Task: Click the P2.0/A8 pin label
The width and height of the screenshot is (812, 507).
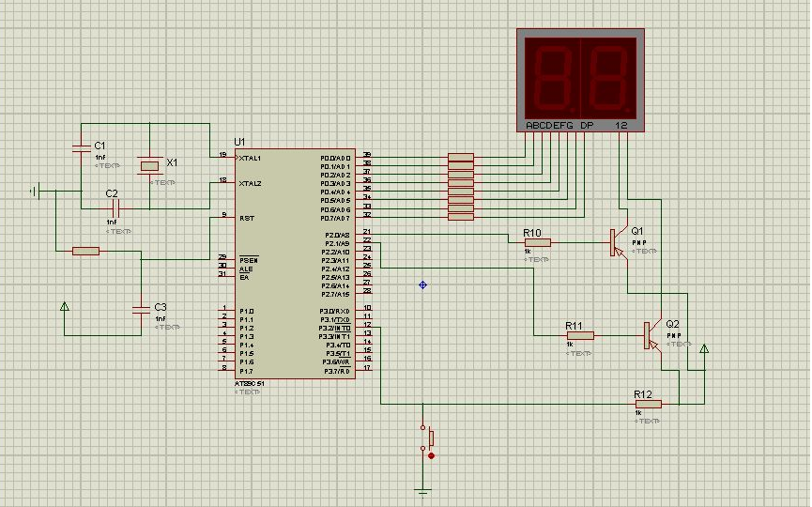Action: click(x=337, y=235)
